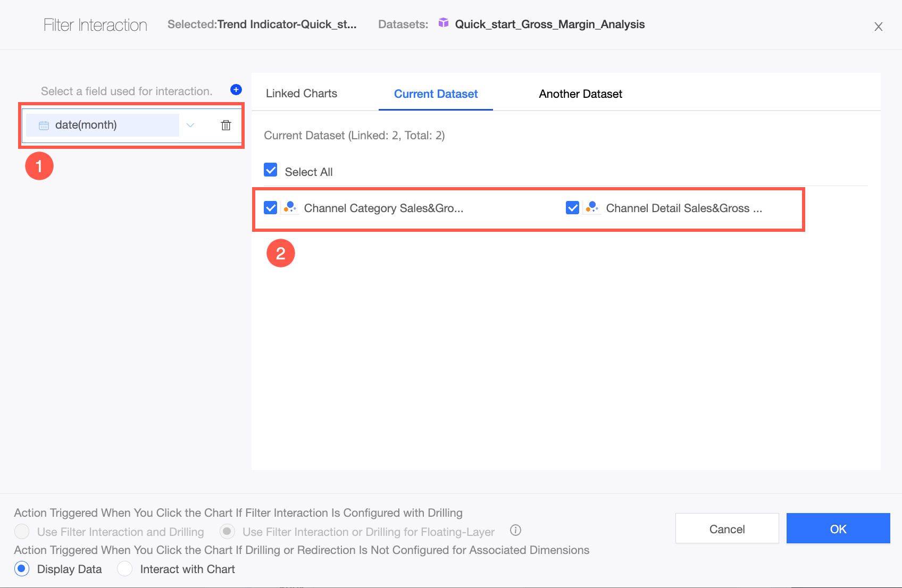
Task: Delete the date(month) field with trash icon
Action: pos(226,125)
